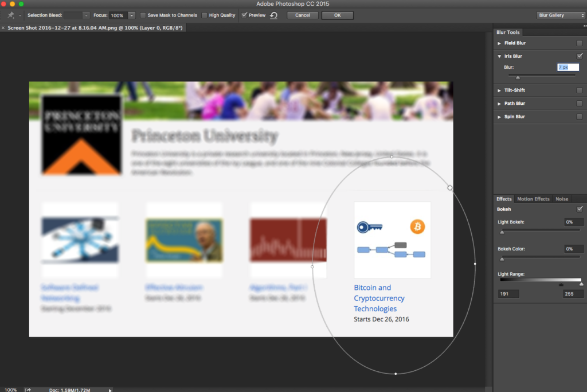Switch to the Noise tab
This screenshot has height=392, width=587.
click(x=562, y=199)
